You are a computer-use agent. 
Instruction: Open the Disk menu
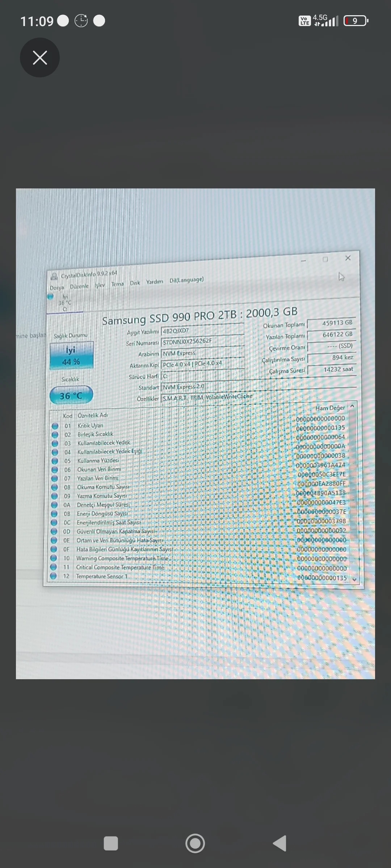click(x=135, y=283)
